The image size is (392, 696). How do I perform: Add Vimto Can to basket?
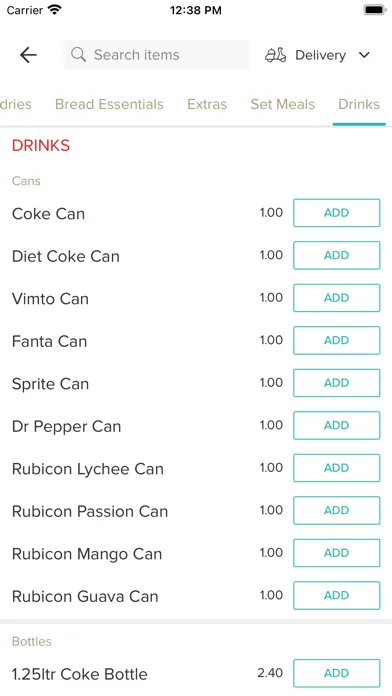(337, 298)
